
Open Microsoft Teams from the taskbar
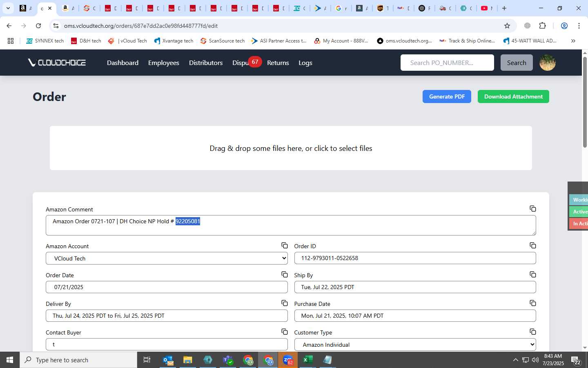228,360
